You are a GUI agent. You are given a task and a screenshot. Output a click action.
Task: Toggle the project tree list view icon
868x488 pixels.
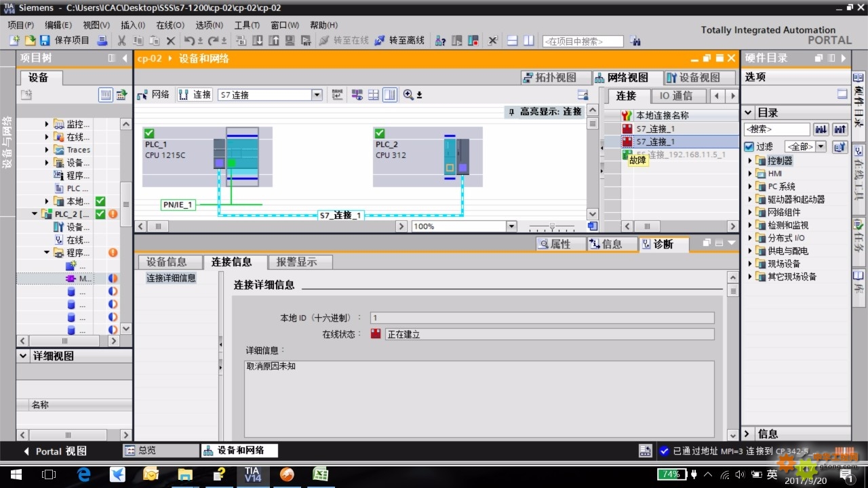[x=106, y=95]
